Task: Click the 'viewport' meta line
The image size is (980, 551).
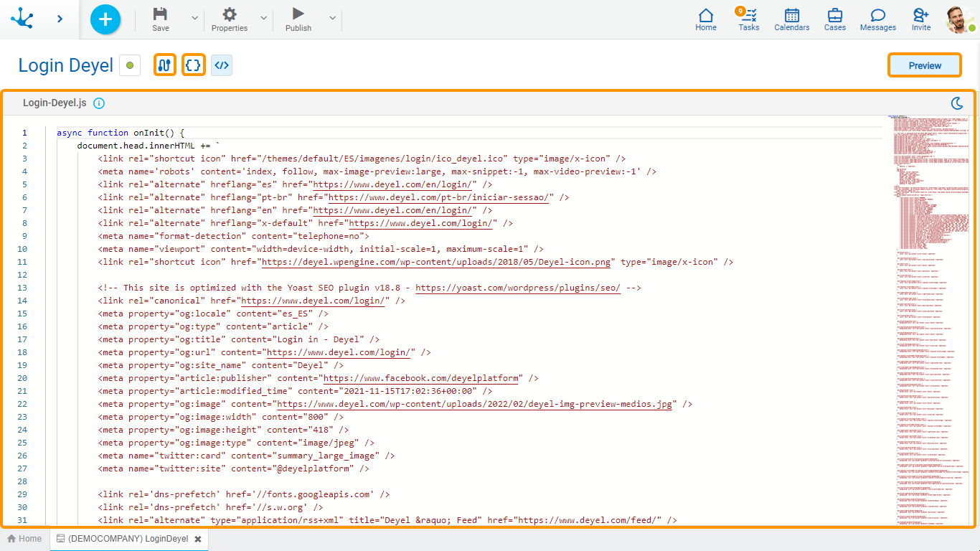Action: pyautogui.click(x=321, y=249)
